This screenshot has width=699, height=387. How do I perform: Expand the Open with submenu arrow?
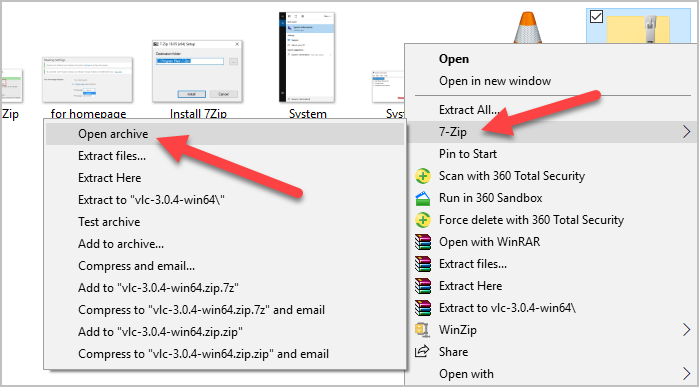686,374
